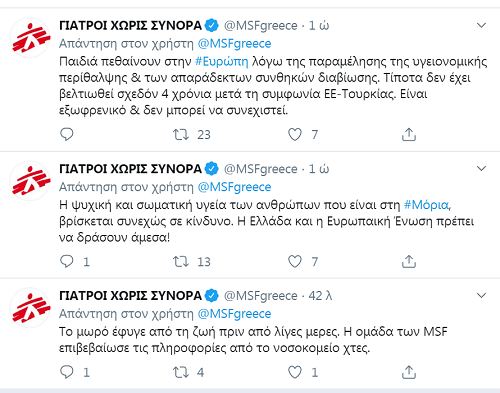Image resolution: width=500 pixels, height=393 pixels.
Task: Open the #Μόρια hashtag link
Action: pos(426,205)
